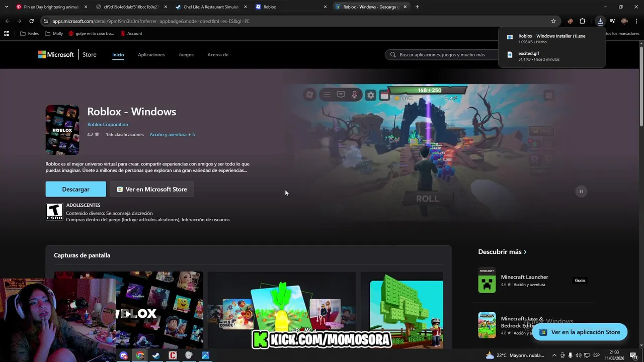Open Acción y aventura + 5 category
The height and width of the screenshot is (362, 644).
pos(172,134)
